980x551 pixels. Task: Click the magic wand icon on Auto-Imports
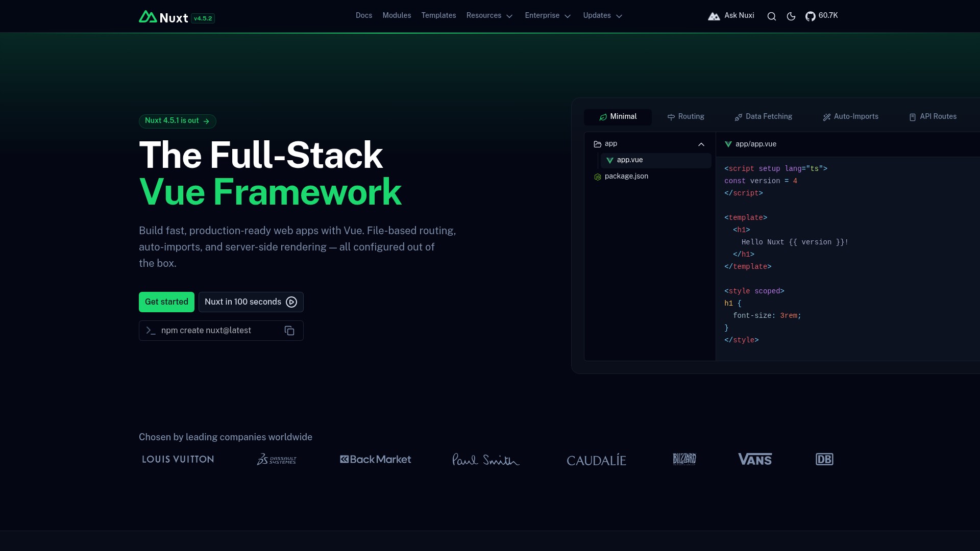827,117
